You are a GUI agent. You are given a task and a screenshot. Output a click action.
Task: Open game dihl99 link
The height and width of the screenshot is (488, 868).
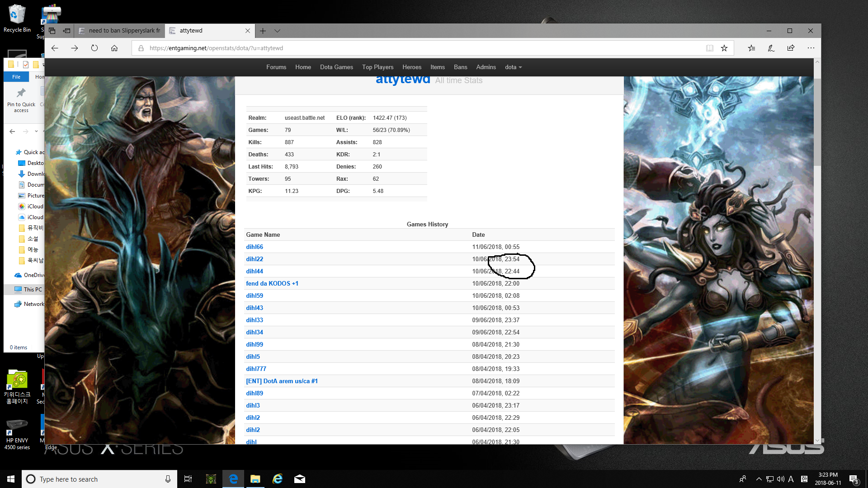pos(255,345)
